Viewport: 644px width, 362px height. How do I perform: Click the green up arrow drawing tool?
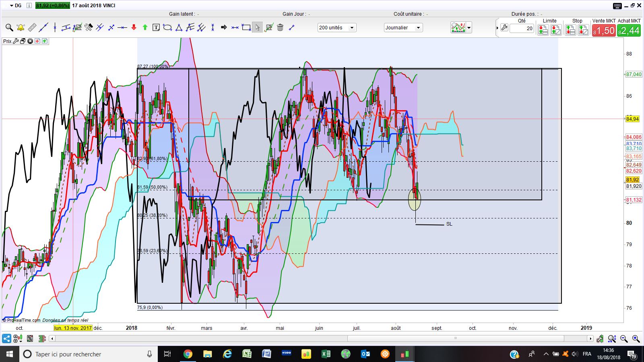coord(145,28)
